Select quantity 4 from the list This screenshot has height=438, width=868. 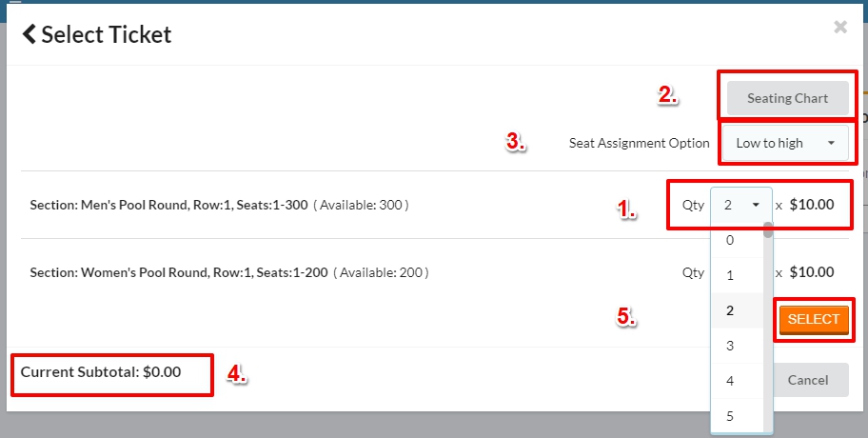click(731, 381)
